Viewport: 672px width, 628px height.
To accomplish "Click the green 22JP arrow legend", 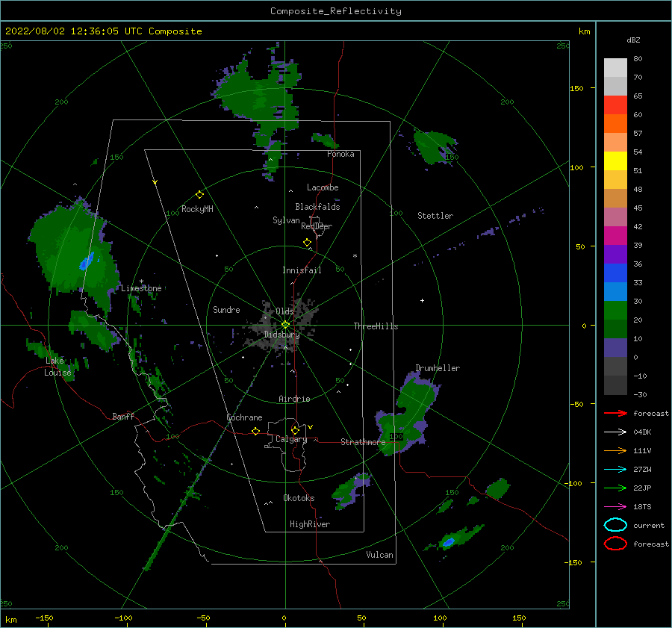I will tap(615, 488).
